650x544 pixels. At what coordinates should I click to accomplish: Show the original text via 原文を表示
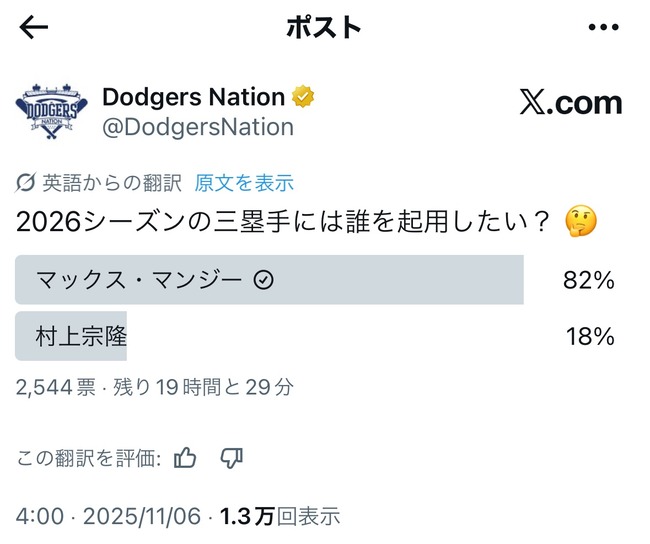point(244,183)
